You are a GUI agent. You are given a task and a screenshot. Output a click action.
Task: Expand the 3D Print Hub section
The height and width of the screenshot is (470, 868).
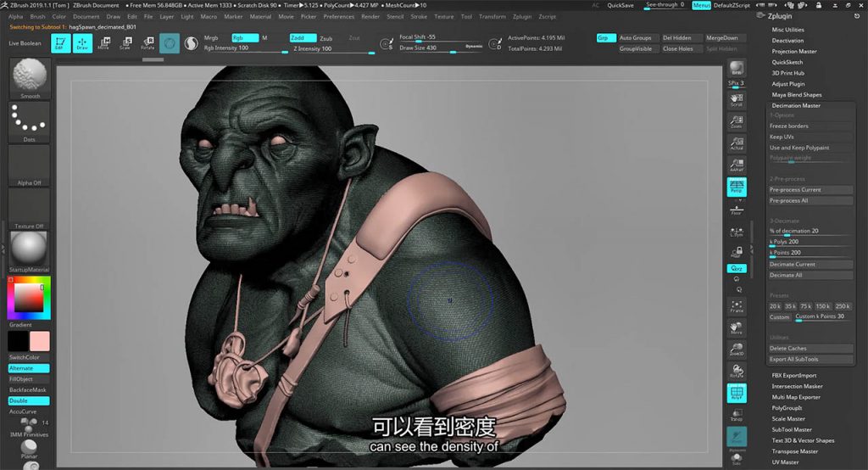point(787,73)
